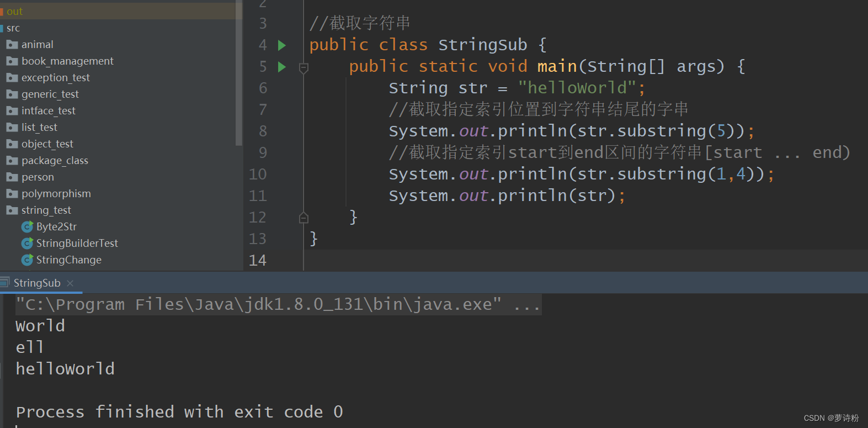
Task: Place cursor on the "helloWorld" string literal
Action: (x=578, y=88)
